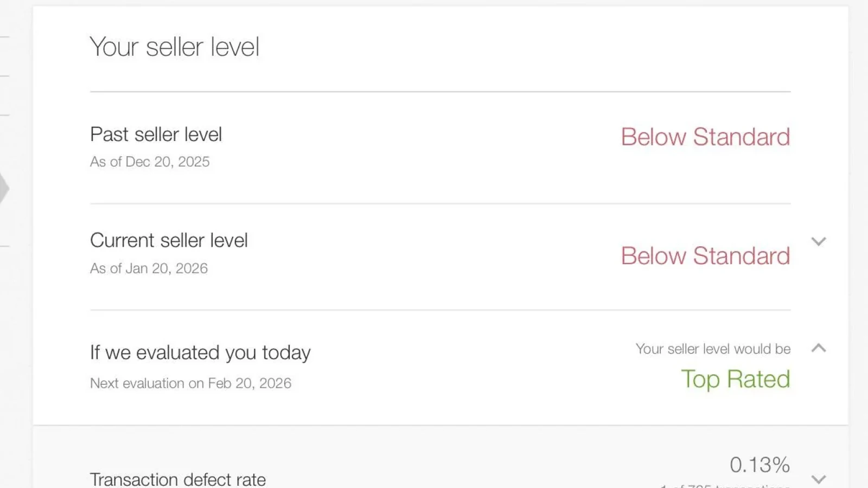The height and width of the screenshot is (488, 868).
Task: Click 'As of Dec 20, 2025' date text
Action: [150, 162]
